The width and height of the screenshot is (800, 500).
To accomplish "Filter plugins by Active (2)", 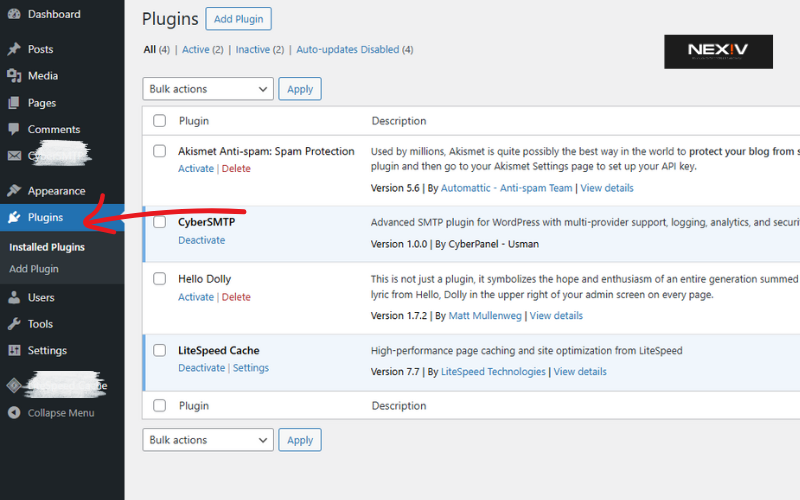I will click(x=203, y=49).
